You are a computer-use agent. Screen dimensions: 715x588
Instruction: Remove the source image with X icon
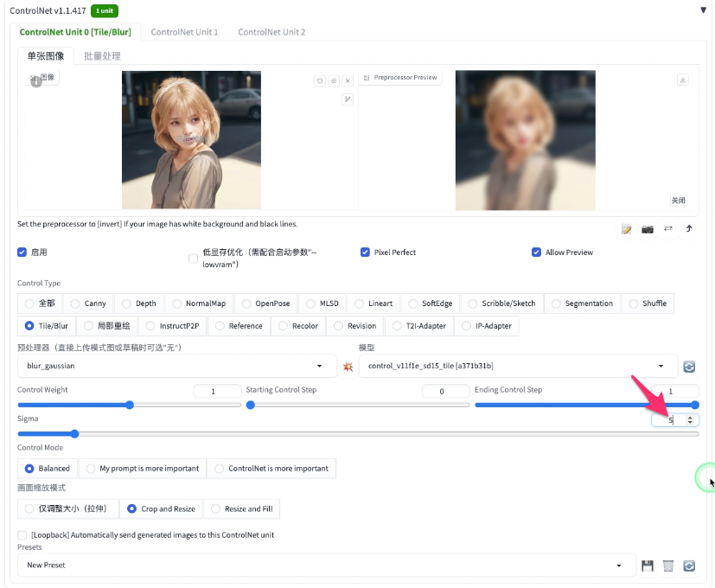tap(348, 80)
